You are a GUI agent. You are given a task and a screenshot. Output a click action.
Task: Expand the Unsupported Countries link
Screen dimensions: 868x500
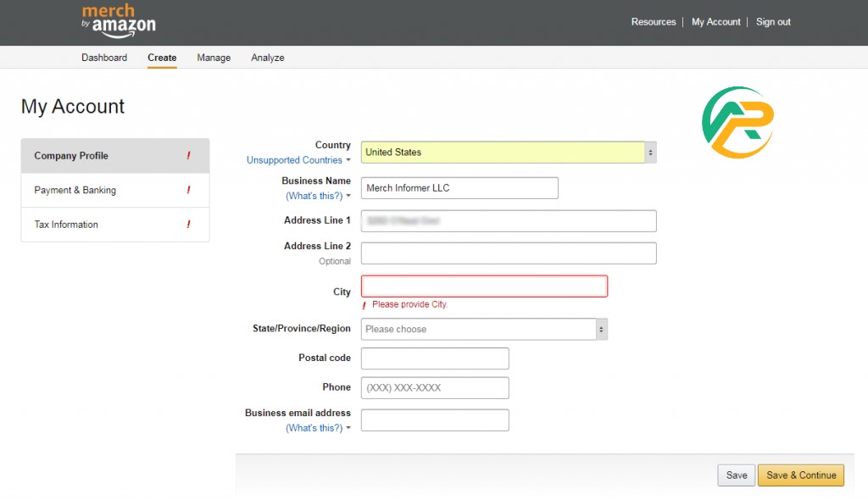(x=298, y=160)
